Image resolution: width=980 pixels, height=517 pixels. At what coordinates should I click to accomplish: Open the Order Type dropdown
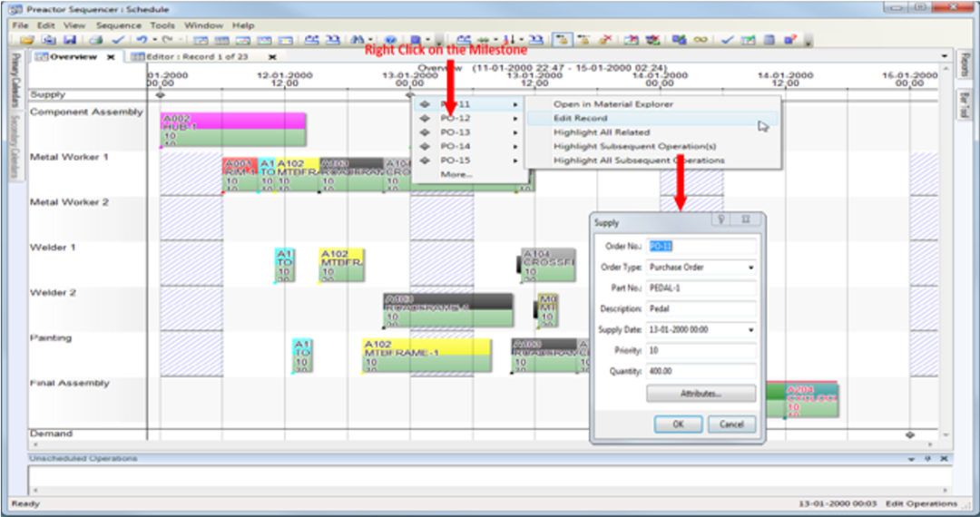coord(750,268)
